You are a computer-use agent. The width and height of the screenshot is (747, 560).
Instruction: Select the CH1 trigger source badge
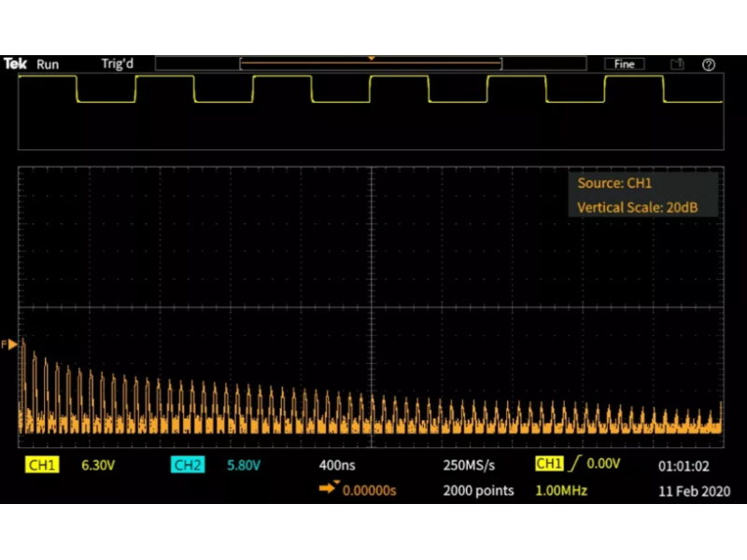click(549, 464)
